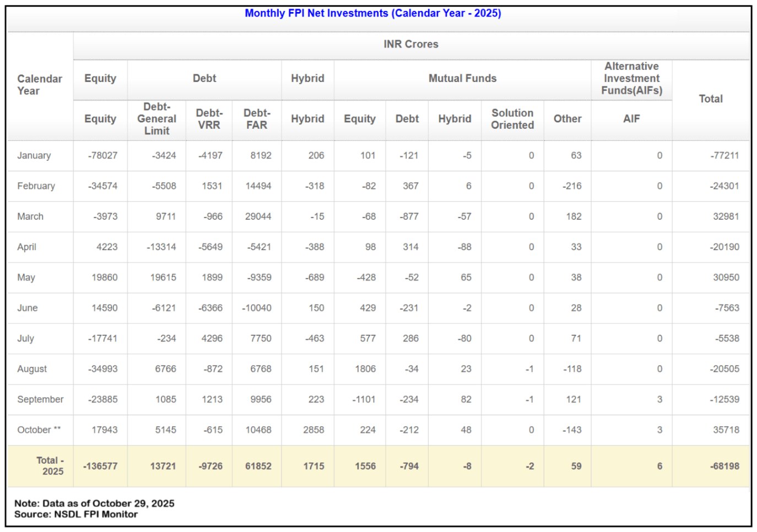Select the October ** row label
757x532 pixels.
39,430
